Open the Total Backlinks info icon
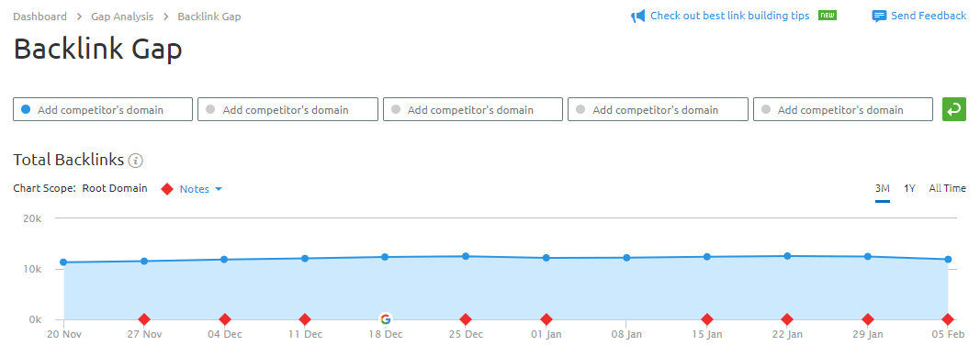 tap(136, 161)
